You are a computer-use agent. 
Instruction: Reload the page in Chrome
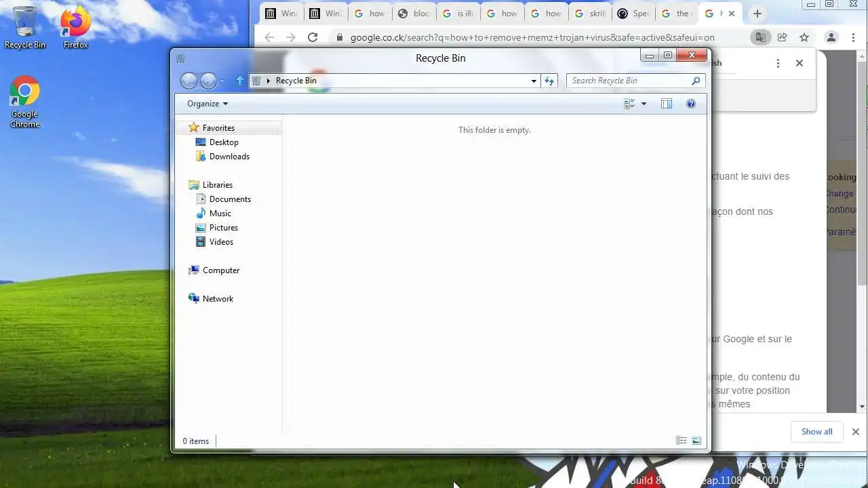pyautogui.click(x=313, y=38)
